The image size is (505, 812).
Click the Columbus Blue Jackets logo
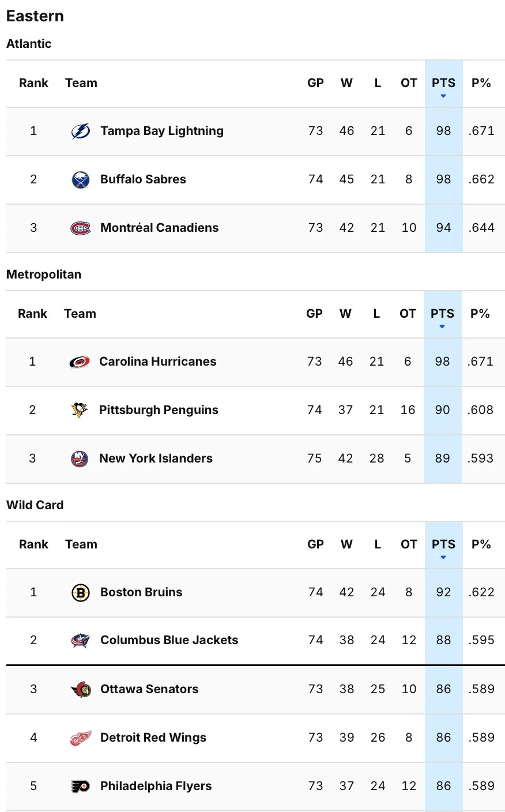(x=81, y=640)
